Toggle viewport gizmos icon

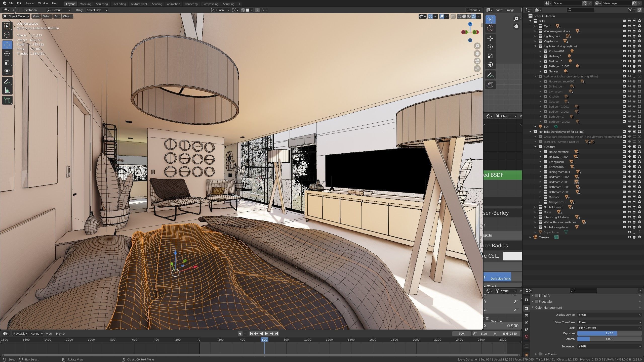point(430,16)
